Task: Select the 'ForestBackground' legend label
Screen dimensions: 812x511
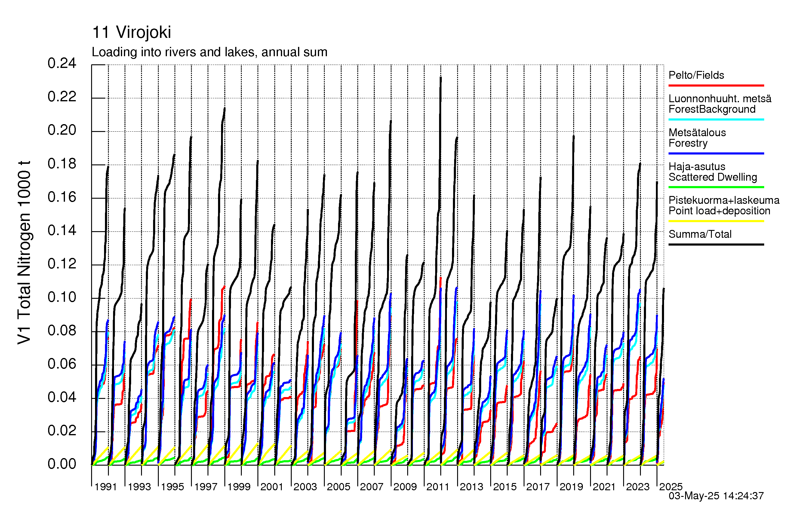Action: click(712, 109)
